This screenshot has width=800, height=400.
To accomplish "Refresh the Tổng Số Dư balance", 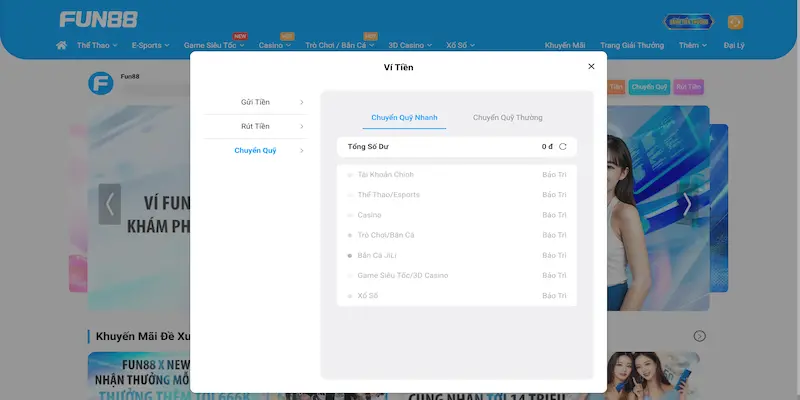I will coord(563,147).
